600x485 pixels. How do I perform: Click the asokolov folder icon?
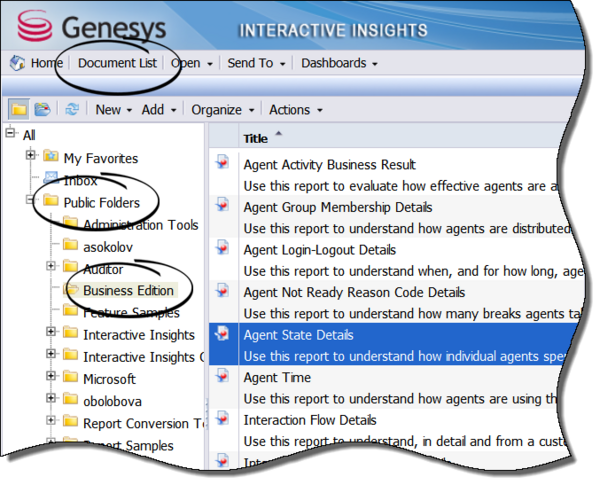[70, 244]
